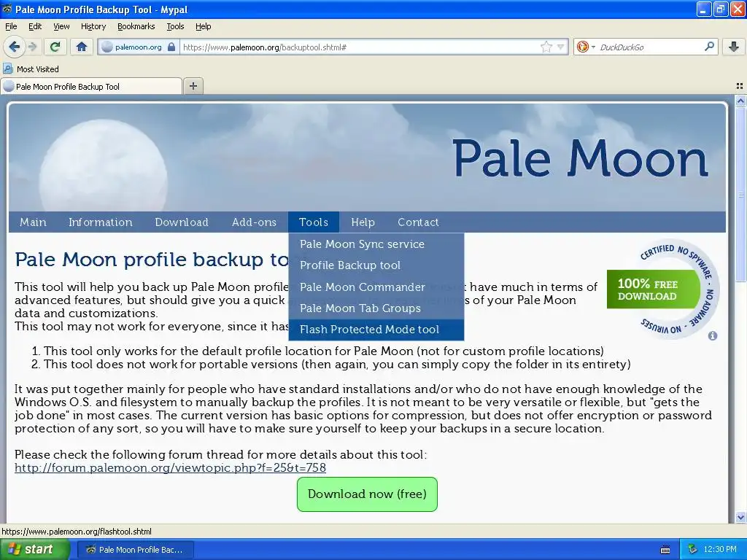Open the browser Help menu in the menu bar

pos(203,26)
